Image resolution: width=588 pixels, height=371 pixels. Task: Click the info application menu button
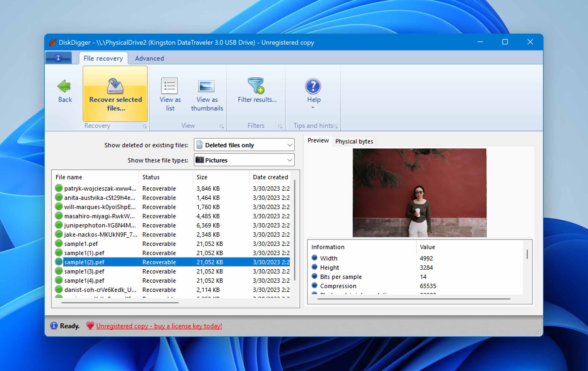(x=59, y=58)
